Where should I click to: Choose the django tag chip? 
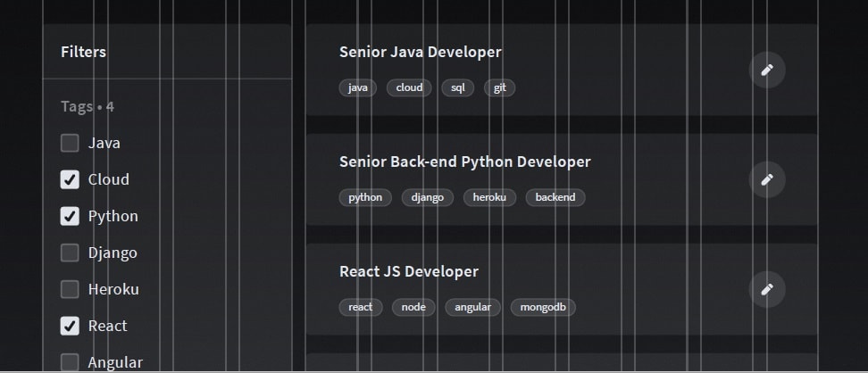click(428, 197)
